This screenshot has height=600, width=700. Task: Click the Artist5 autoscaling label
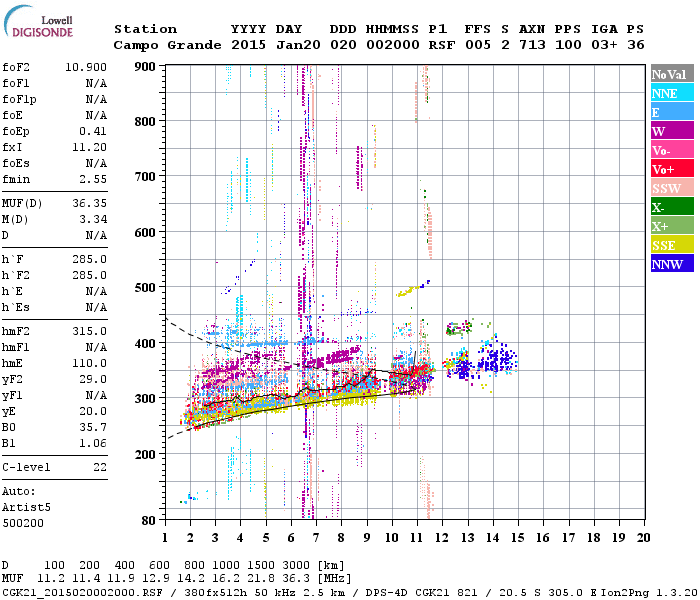26,508
